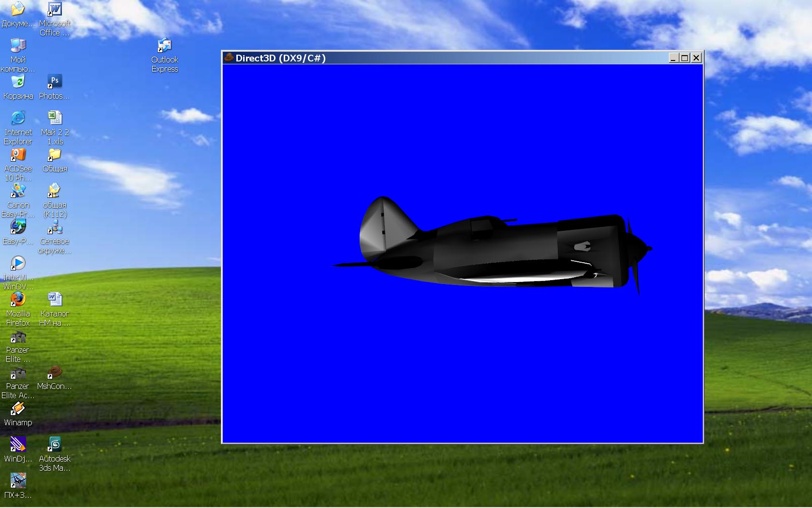Select the Panzer Elite Ac... shortcut

(x=18, y=382)
